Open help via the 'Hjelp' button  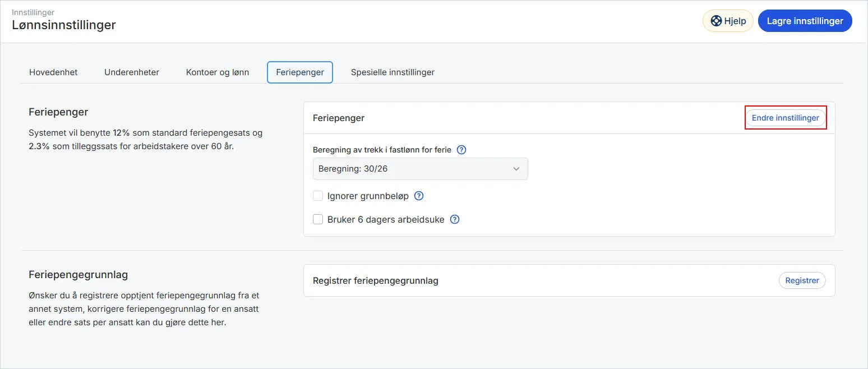pyautogui.click(x=727, y=20)
